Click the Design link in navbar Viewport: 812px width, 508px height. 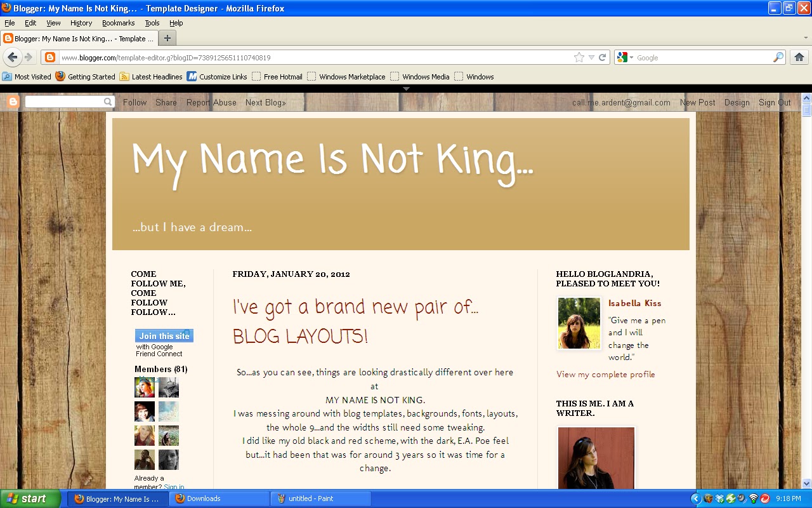pyautogui.click(x=737, y=102)
